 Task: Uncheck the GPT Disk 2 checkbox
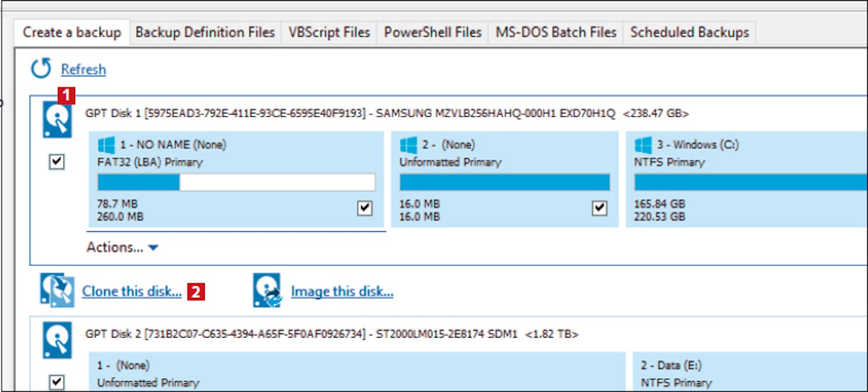(57, 382)
